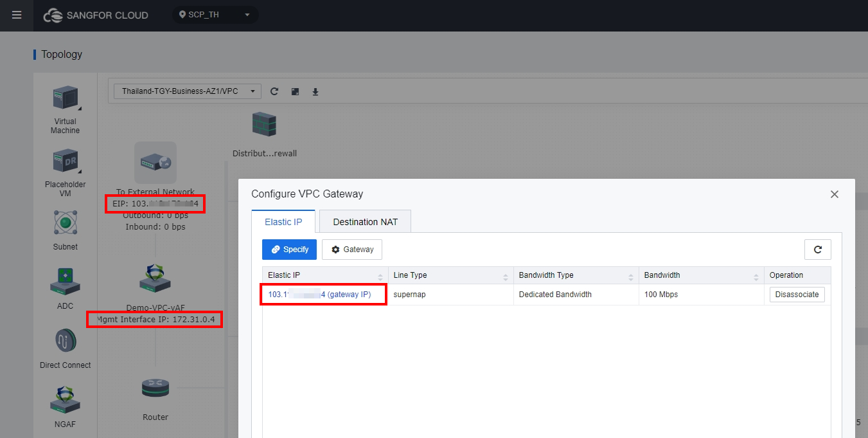The height and width of the screenshot is (438, 868).
Task: Switch to the Destination NAT tab
Action: (364, 221)
